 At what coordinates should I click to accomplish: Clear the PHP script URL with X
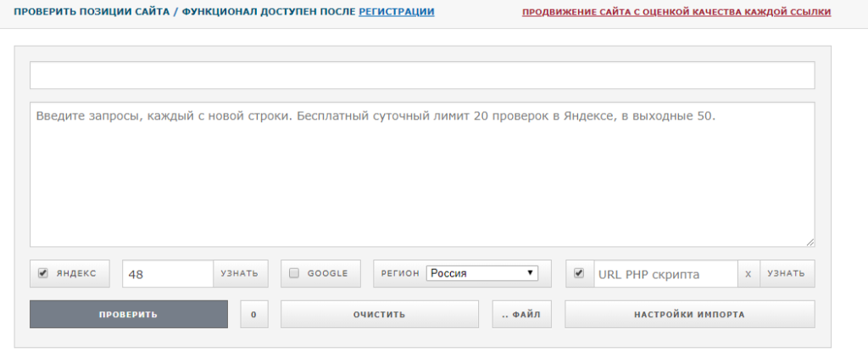(747, 274)
